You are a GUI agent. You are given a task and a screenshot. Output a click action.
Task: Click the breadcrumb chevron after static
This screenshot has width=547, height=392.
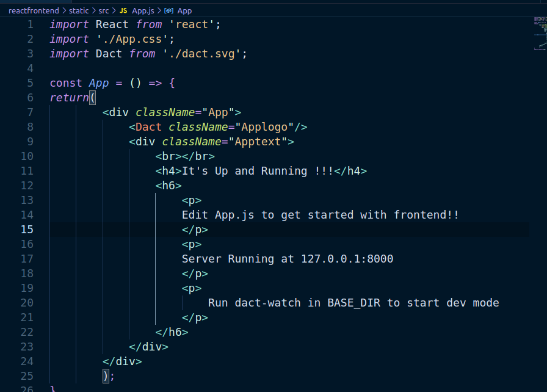click(94, 11)
